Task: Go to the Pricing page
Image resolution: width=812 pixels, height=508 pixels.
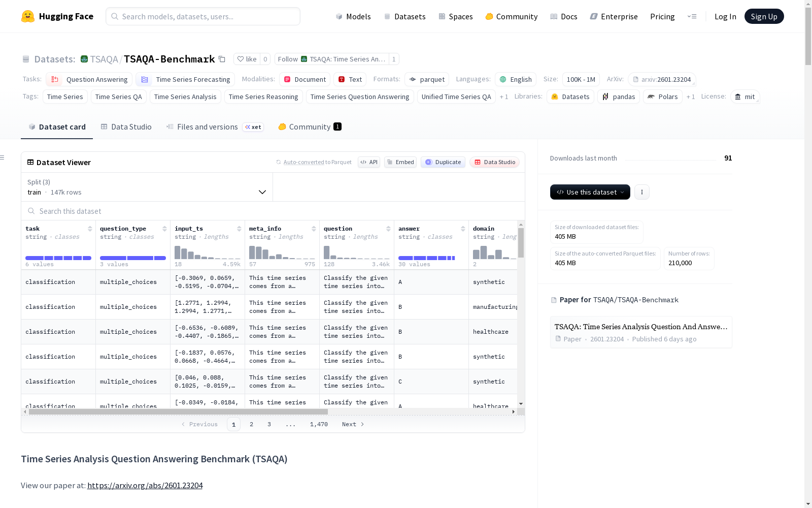Action: click(662, 16)
